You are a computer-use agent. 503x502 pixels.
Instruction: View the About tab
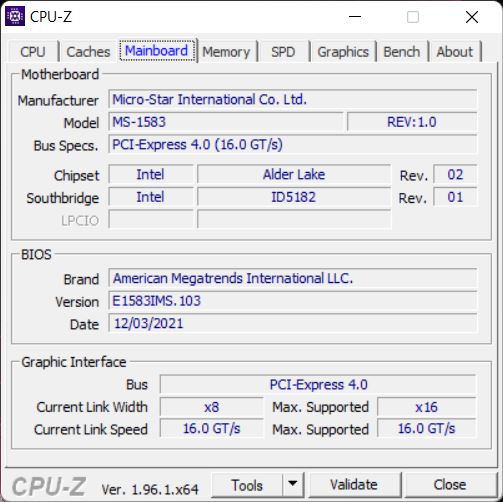pos(455,52)
